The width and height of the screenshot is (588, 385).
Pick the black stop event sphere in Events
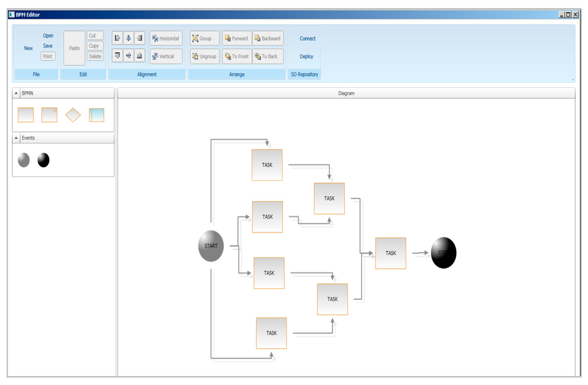click(x=43, y=160)
